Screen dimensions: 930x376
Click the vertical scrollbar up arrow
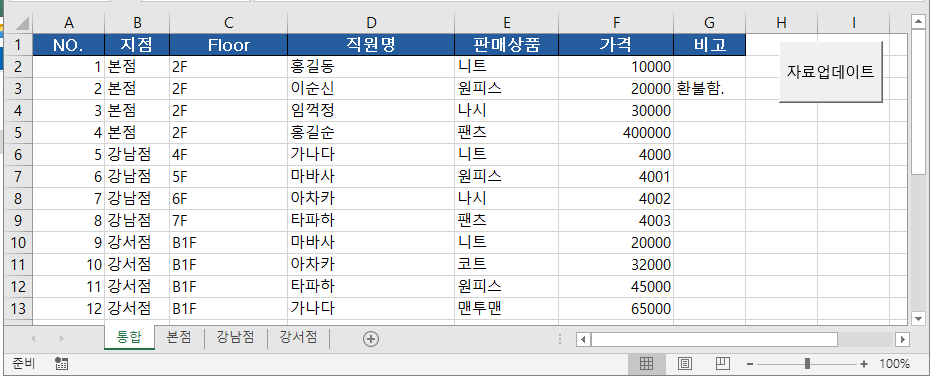918,22
